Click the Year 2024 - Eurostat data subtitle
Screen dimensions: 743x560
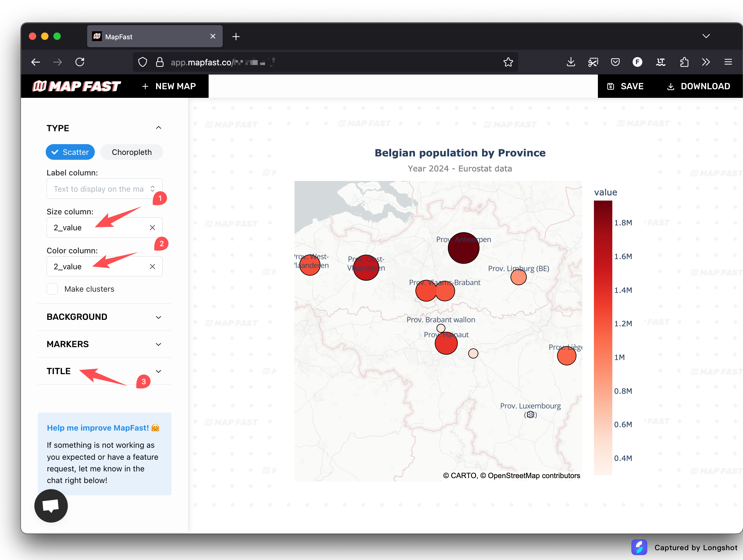(460, 169)
